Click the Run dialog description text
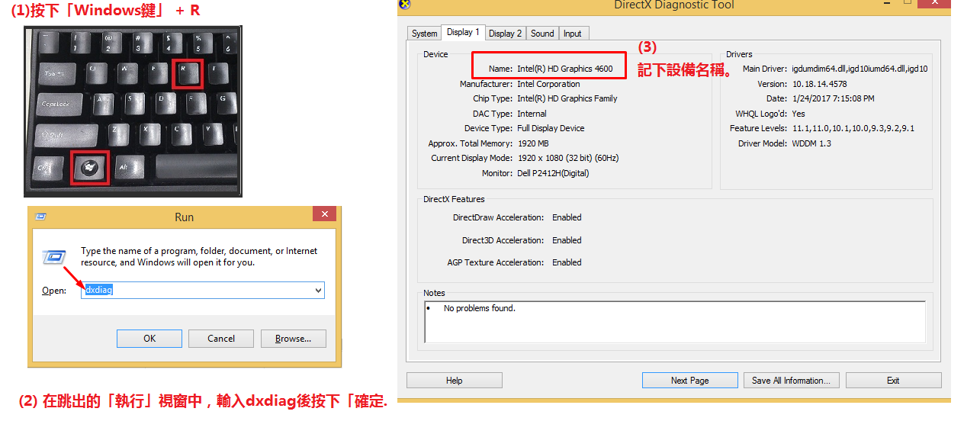This screenshot has width=980, height=434. (x=199, y=256)
